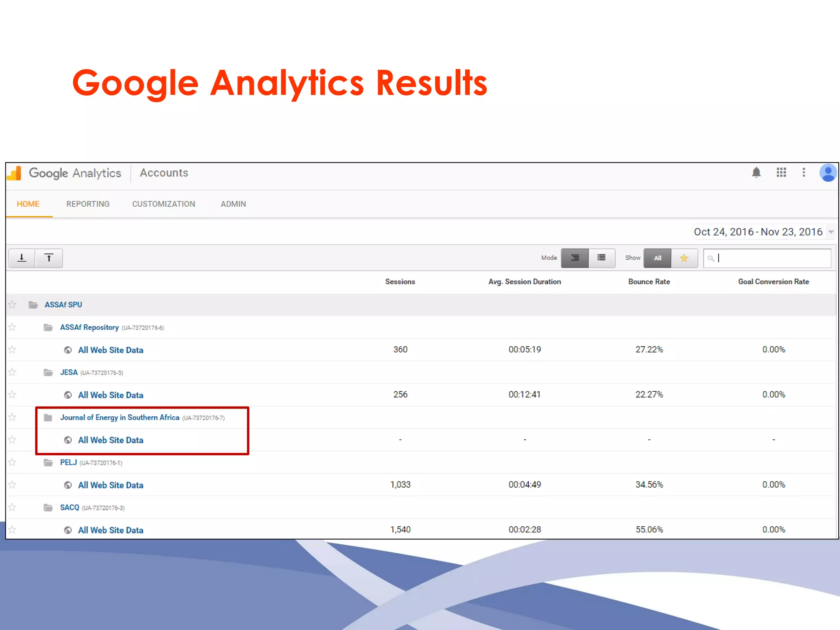Click the 27.22% bounce rate value
This screenshot has width=840, height=630.
(x=649, y=349)
